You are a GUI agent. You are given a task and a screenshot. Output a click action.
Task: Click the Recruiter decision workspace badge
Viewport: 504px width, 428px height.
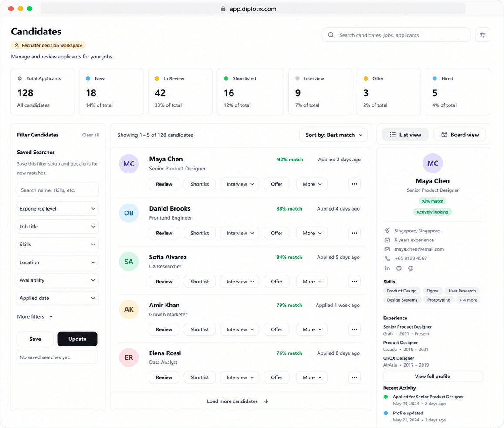click(x=48, y=45)
